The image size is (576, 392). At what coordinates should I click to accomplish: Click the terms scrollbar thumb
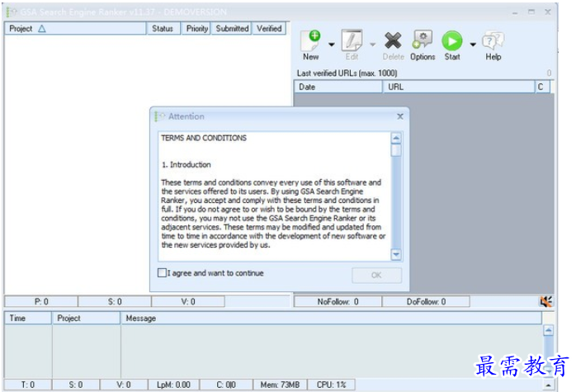(x=396, y=150)
